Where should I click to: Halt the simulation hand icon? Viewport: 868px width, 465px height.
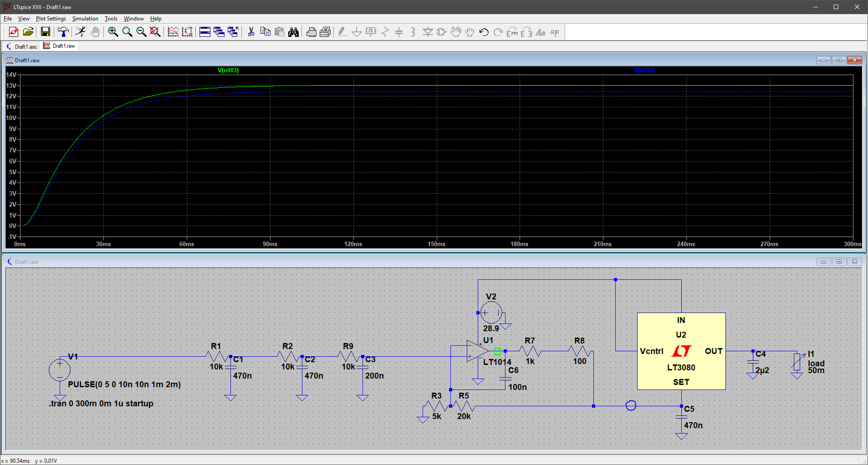[95, 32]
